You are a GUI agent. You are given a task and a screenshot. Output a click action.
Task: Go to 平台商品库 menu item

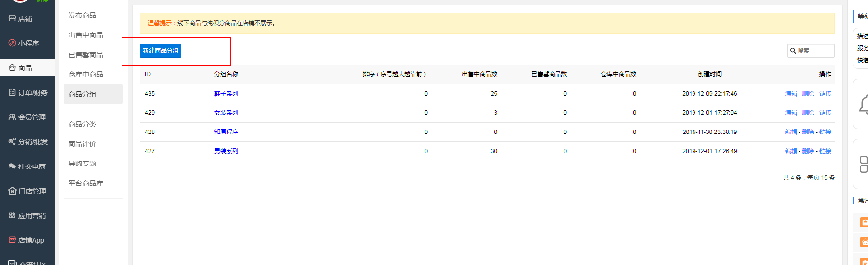(86, 183)
